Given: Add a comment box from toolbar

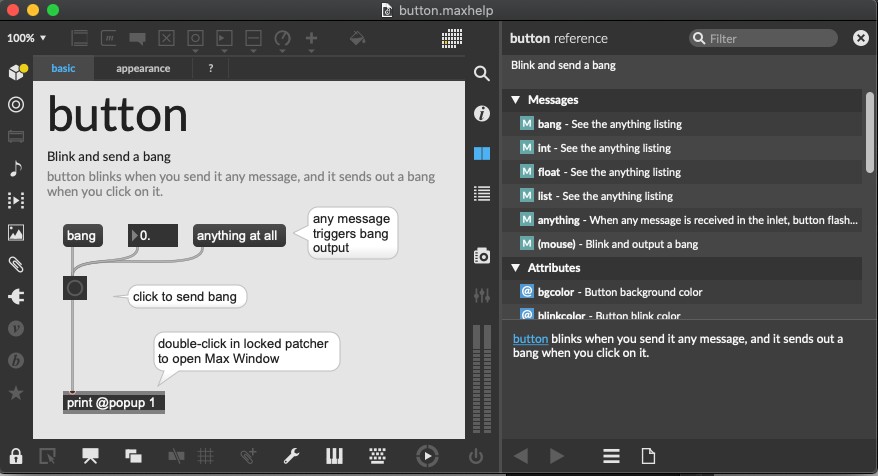Looking at the screenshot, I should pos(137,38).
